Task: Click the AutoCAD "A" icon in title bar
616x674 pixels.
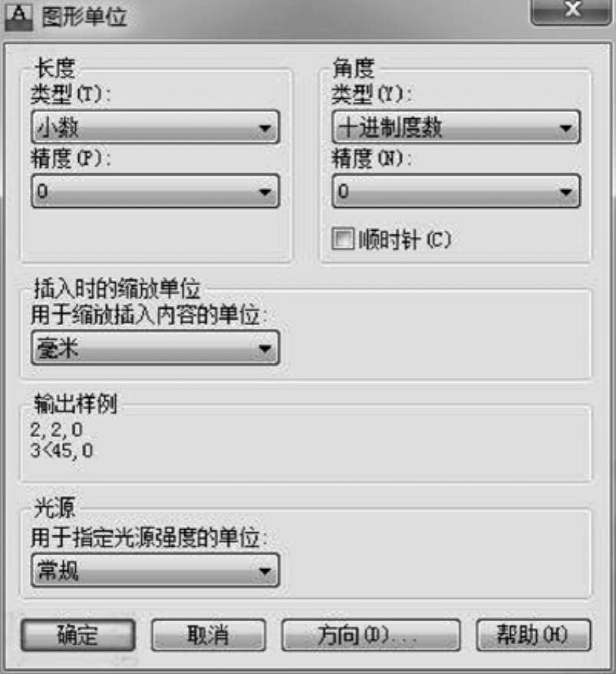Action: click(17, 16)
